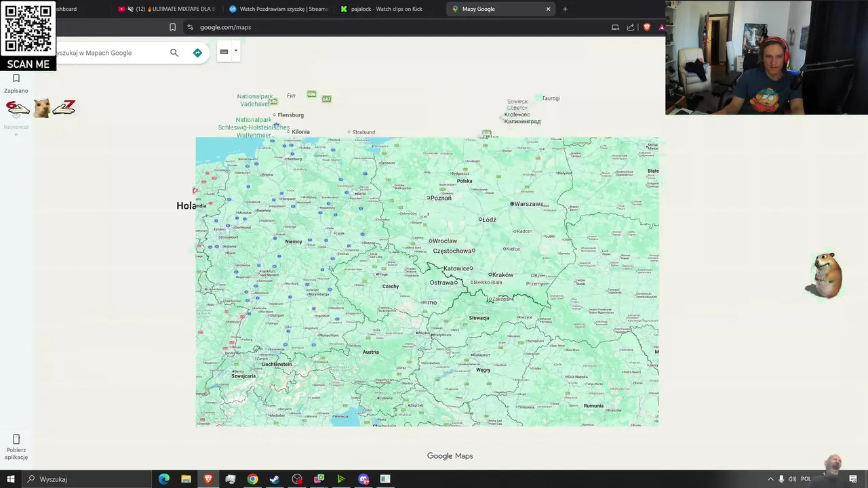Show hidden system tray icons
Screen dimensions: 868x488
tap(770, 479)
